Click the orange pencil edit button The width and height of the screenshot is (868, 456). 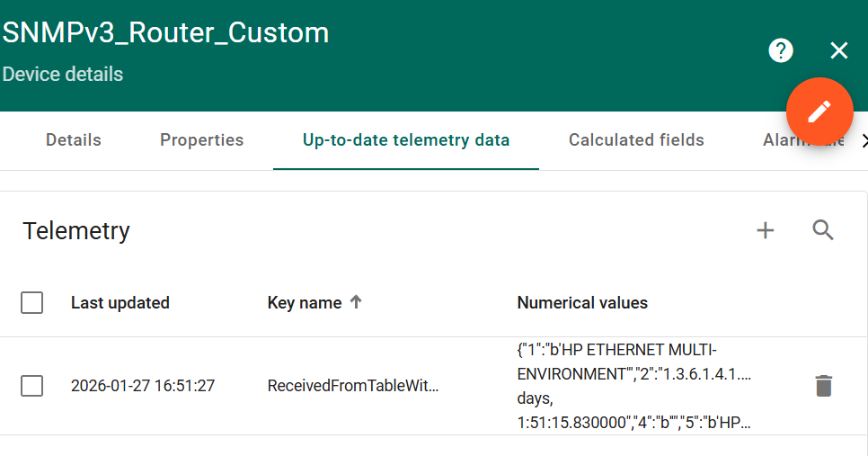coord(819,112)
